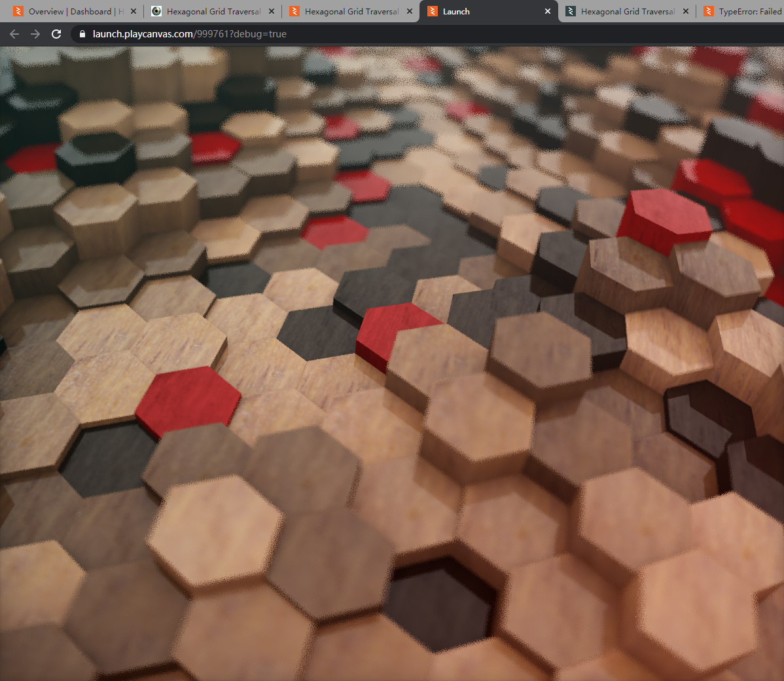This screenshot has height=681, width=784.
Task: Close the Overview | Dashboard tab
Action: 134,11
